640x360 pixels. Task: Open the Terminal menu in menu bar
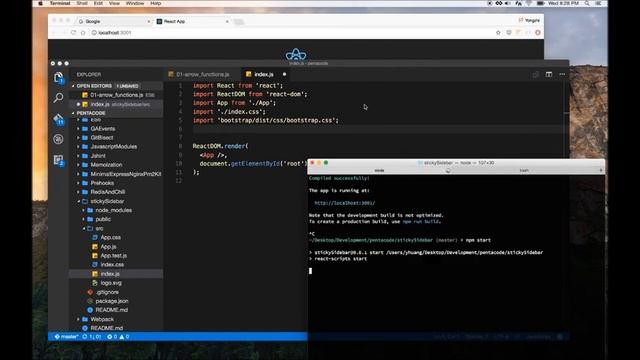[60, 3]
